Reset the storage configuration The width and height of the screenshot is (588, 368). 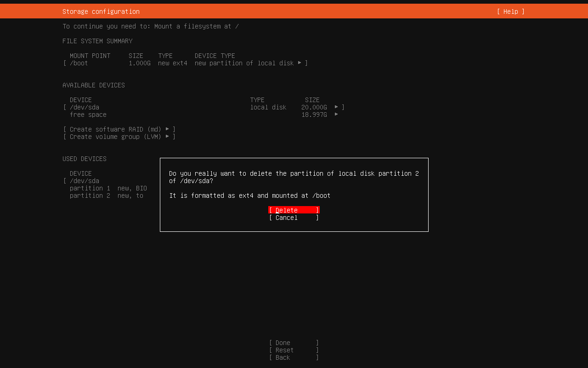[294, 350]
